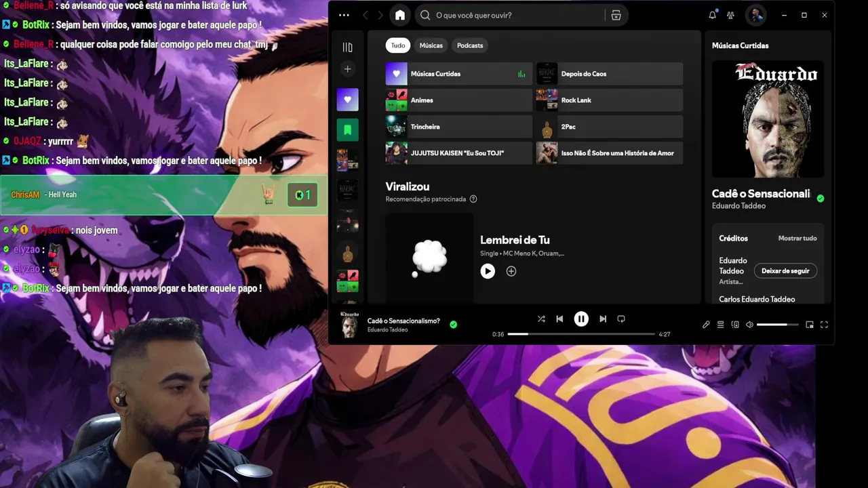Select the Podcasts filter

[x=470, y=45]
